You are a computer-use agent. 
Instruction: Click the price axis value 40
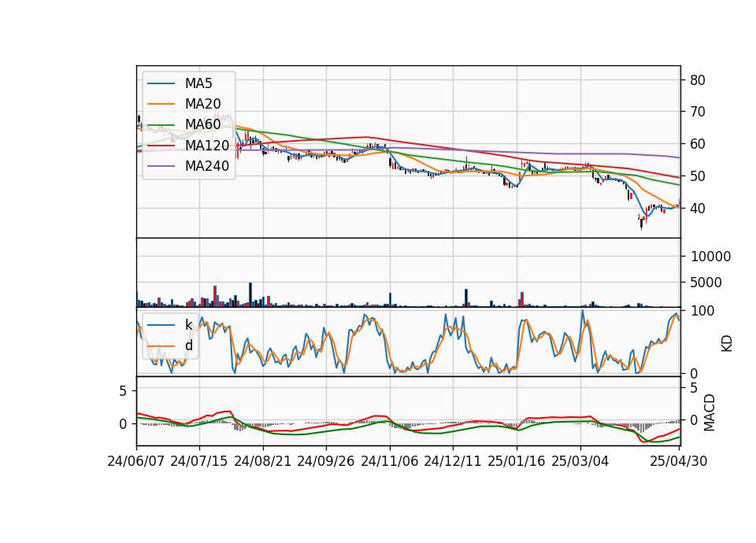698,209
